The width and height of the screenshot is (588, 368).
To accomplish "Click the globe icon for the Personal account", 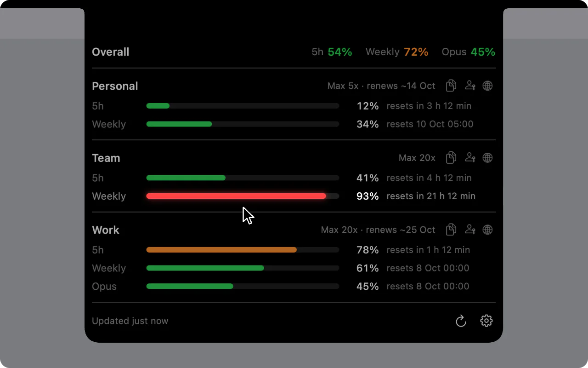I will [x=488, y=86].
